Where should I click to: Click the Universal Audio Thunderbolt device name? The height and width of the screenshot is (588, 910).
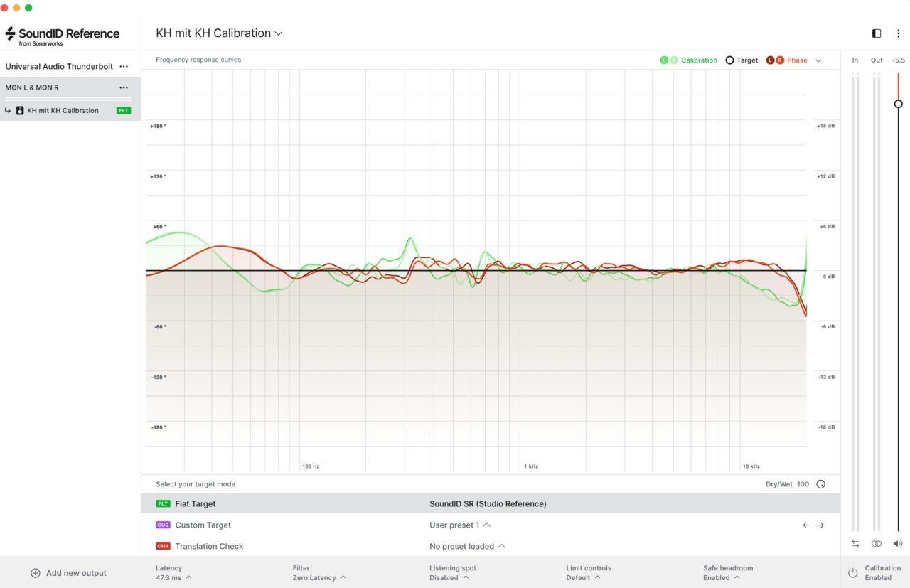click(59, 66)
